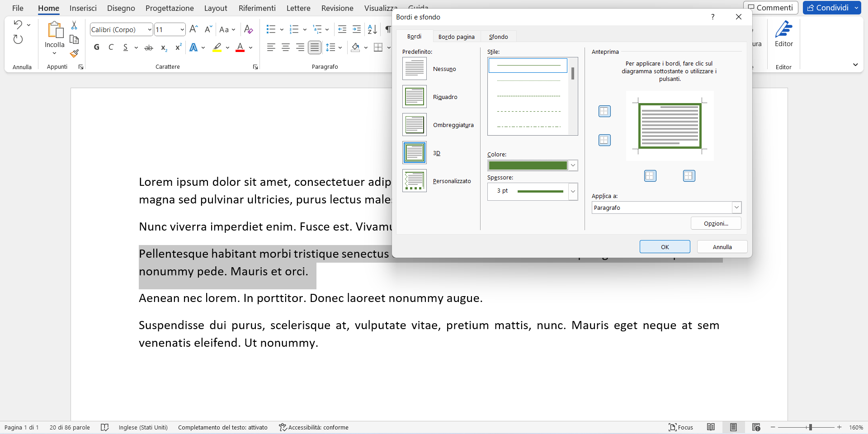This screenshot has width=868, height=434.
Task: Click the Cut scissors icon
Action: click(x=74, y=25)
